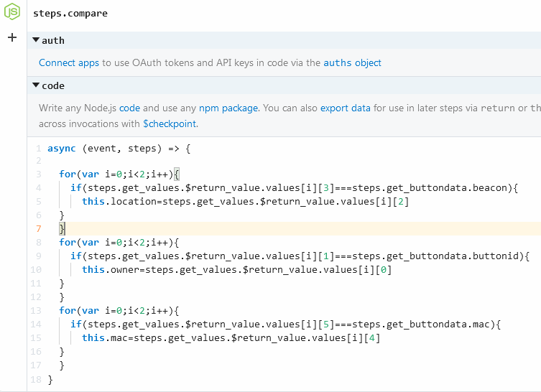The height and width of the screenshot is (392, 541).
Task: Click the for loop on line 13
Action: click(x=119, y=311)
